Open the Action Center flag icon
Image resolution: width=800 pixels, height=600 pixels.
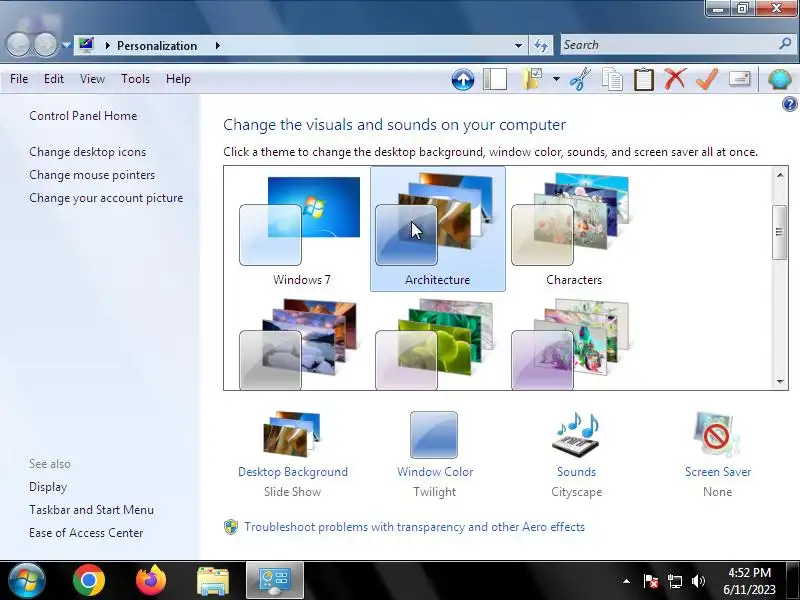click(651, 581)
